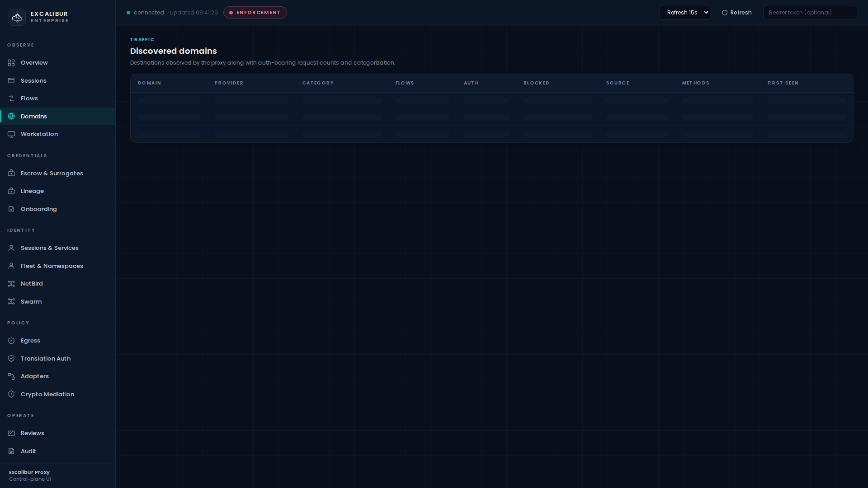Click the Excalibur logo icon
Viewport: 868px width, 488px height.
tap(17, 17)
